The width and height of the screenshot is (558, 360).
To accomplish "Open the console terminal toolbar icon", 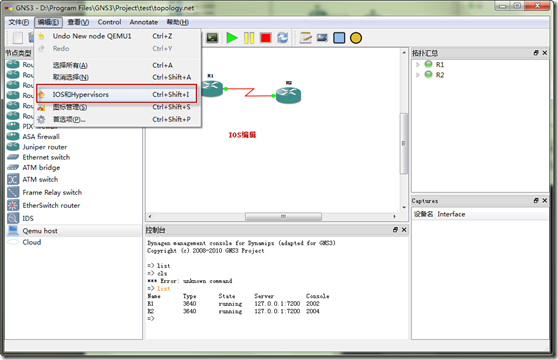I will pos(212,37).
